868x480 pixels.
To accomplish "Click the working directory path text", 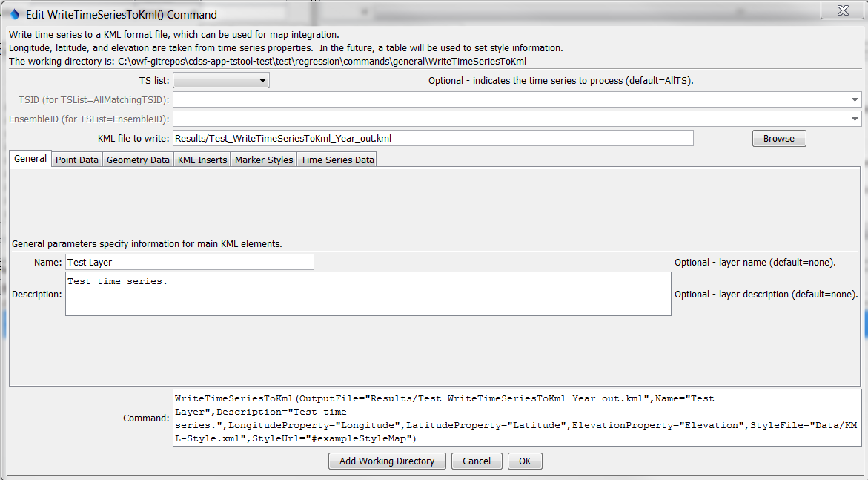I will tap(322, 62).
